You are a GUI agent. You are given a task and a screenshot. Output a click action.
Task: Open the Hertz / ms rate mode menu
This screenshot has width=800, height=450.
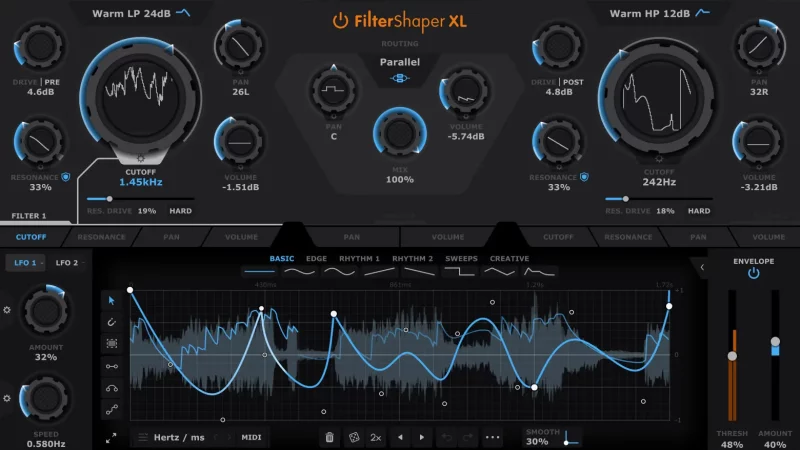(170, 437)
